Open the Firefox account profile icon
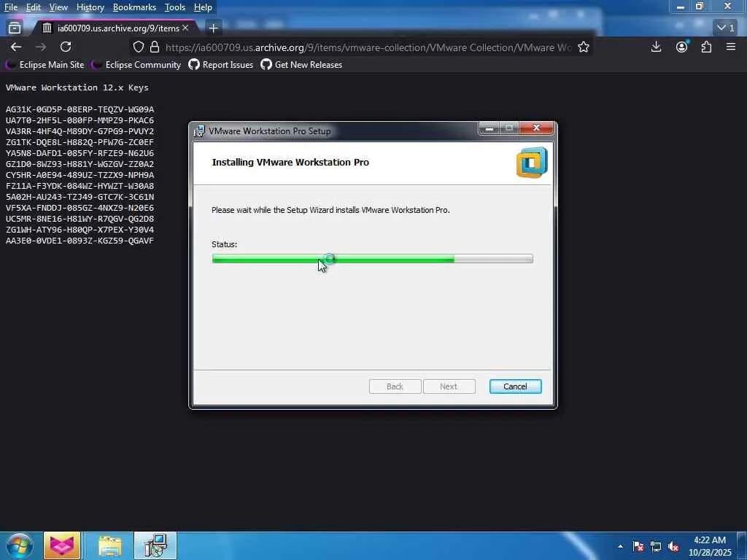 682,47
